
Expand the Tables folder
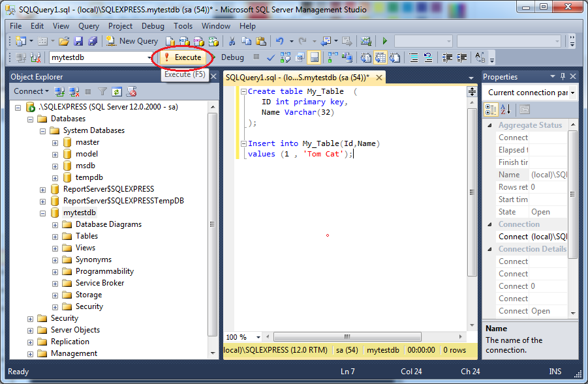pos(55,237)
